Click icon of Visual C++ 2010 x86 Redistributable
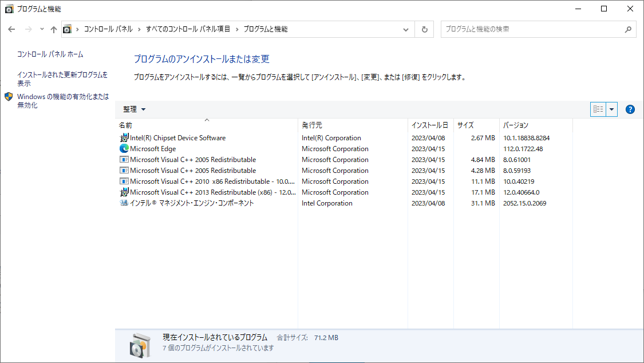Image resolution: width=644 pixels, height=363 pixels. click(x=124, y=181)
